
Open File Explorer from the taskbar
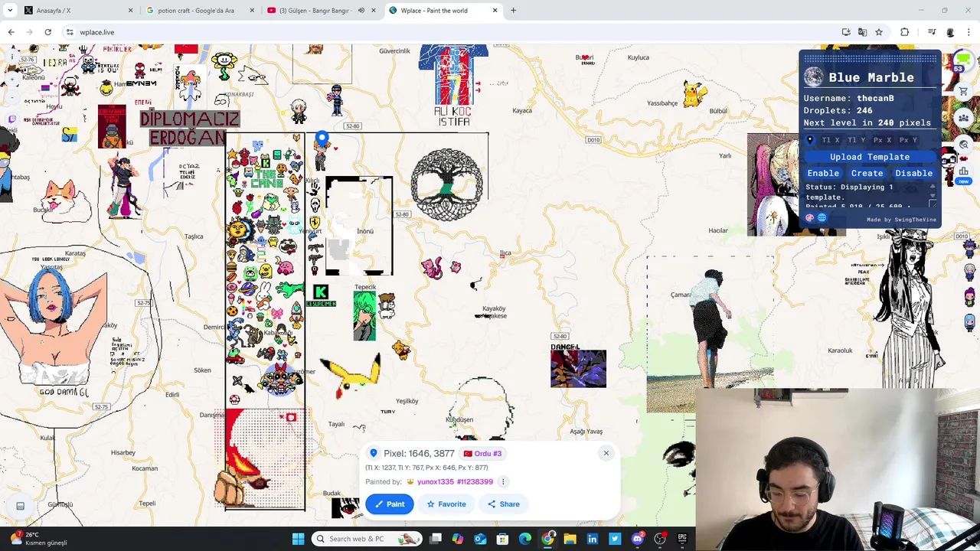pos(570,539)
